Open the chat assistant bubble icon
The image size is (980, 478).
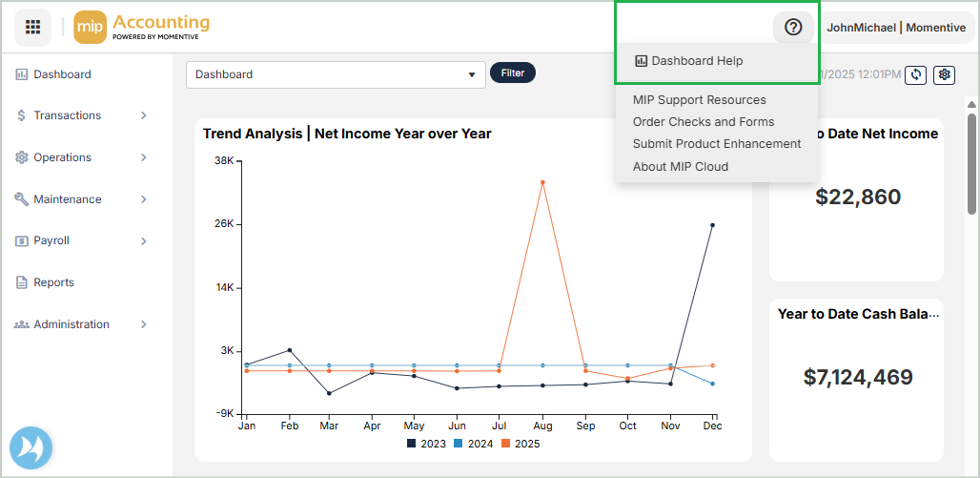31,447
